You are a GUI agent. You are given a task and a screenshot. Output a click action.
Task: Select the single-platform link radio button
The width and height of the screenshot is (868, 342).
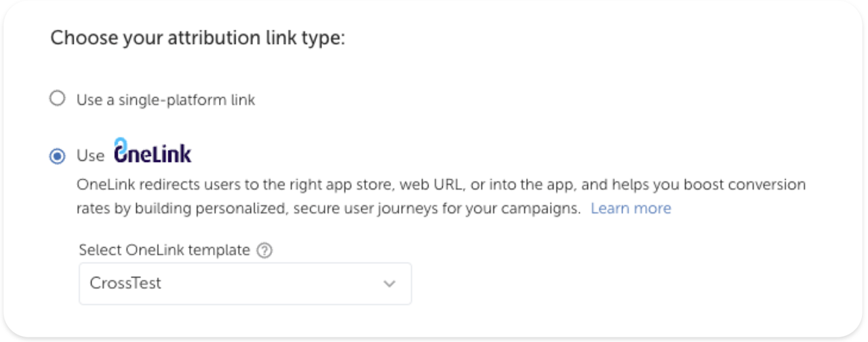[x=58, y=99]
